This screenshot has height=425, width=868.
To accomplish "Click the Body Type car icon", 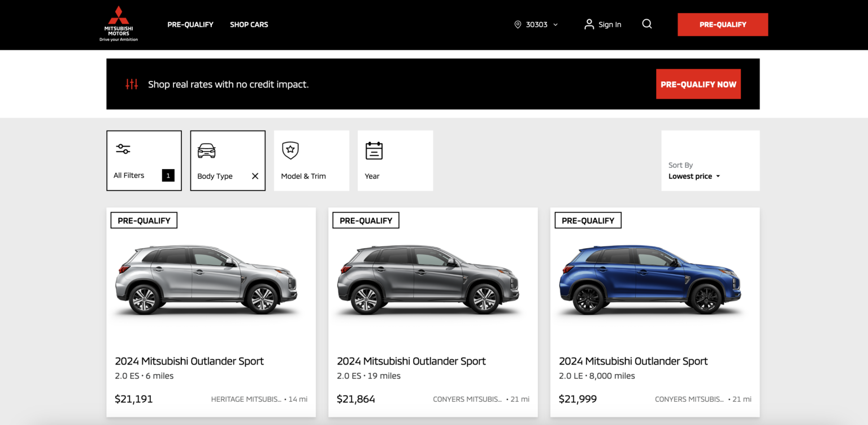I will [x=206, y=150].
